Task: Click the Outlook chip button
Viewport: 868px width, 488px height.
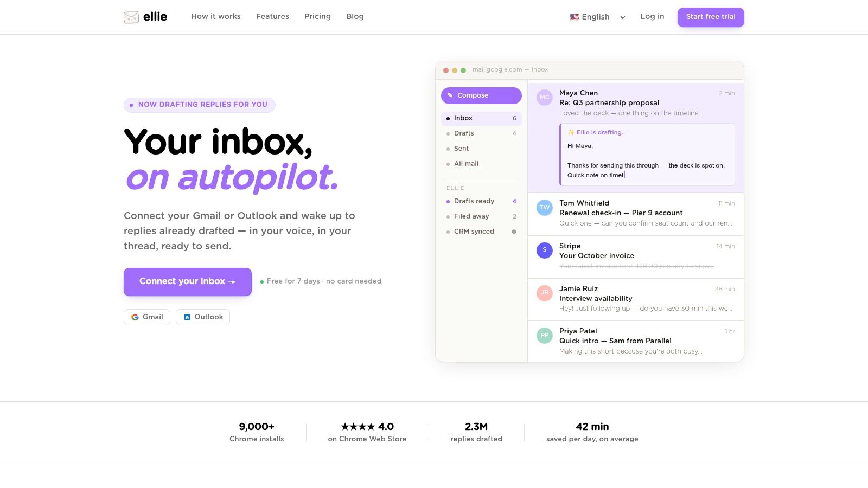Action: [203, 317]
